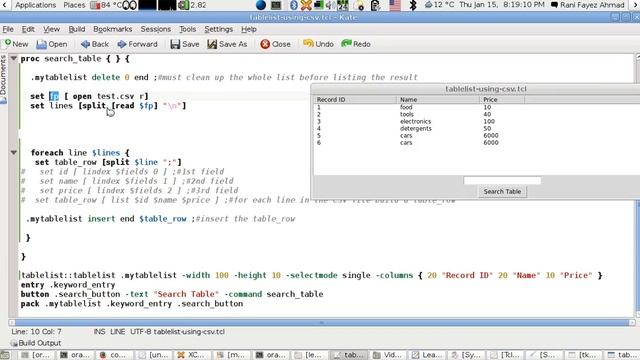This screenshot has height=360, width=640.
Task: Switch to the '[Sy...' taskbar window
Action: [x=466, y=355]
